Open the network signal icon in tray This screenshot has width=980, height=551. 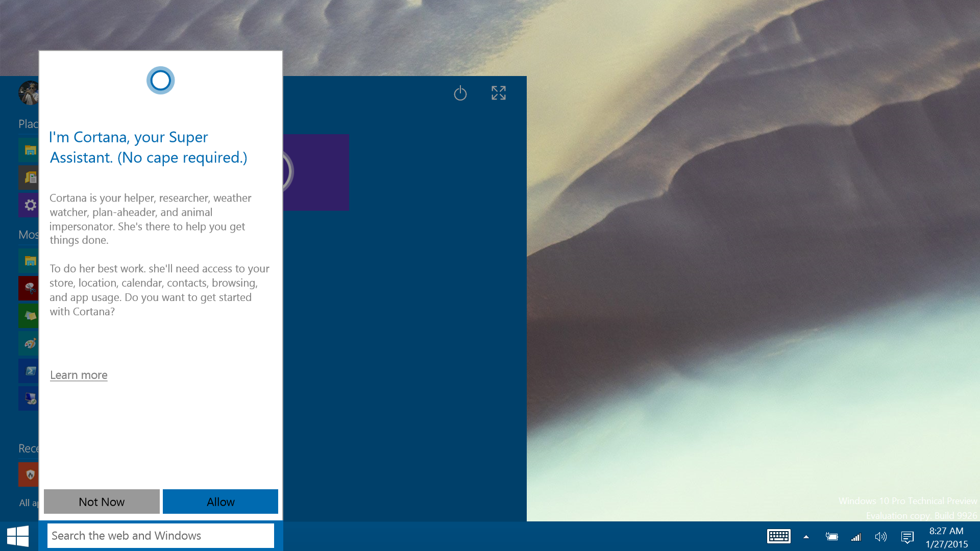[x=856, y=537]
